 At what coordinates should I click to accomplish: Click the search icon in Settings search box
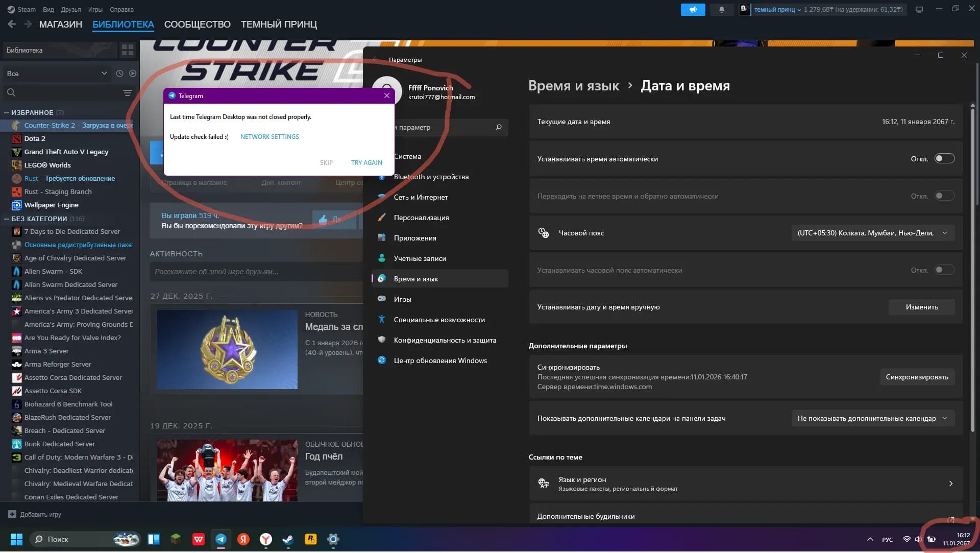pos(499,127)
